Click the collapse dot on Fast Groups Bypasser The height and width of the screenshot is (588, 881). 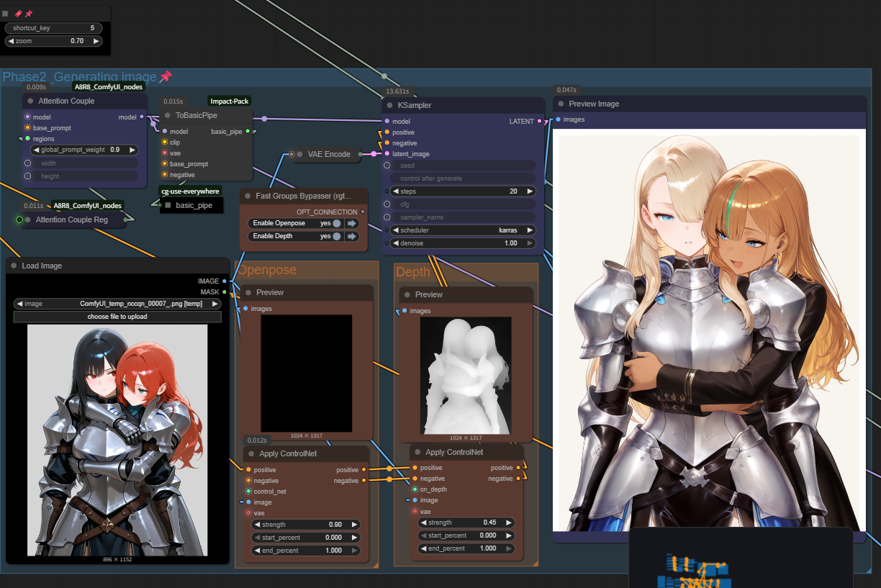click(x=248, y=196)
